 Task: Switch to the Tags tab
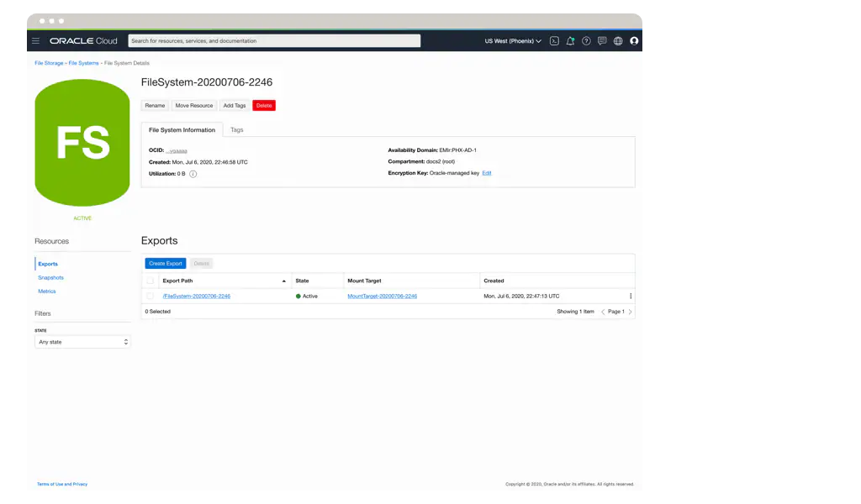237,130
